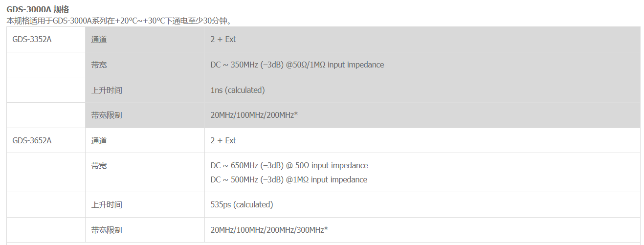This screenshot has height=245, width=644.
Task: Click 上升时间 label in GDS-3652A section
Action: click(x=107, y=205)
